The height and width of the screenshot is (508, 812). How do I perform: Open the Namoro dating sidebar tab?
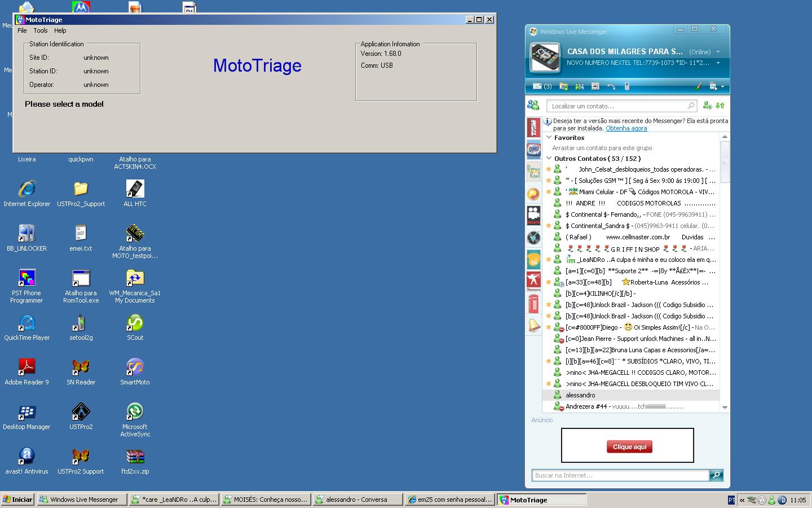[533, 282]
